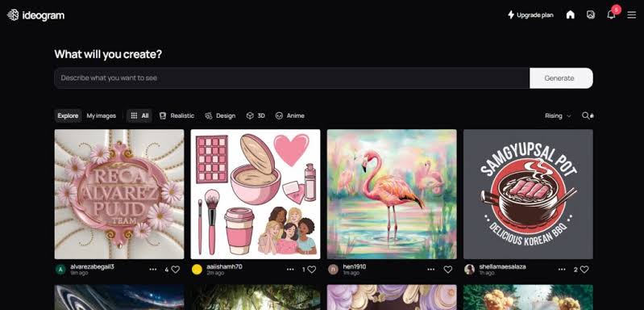Select the Realistic filter
Screen dimensions: 644x310
(177, 115)
